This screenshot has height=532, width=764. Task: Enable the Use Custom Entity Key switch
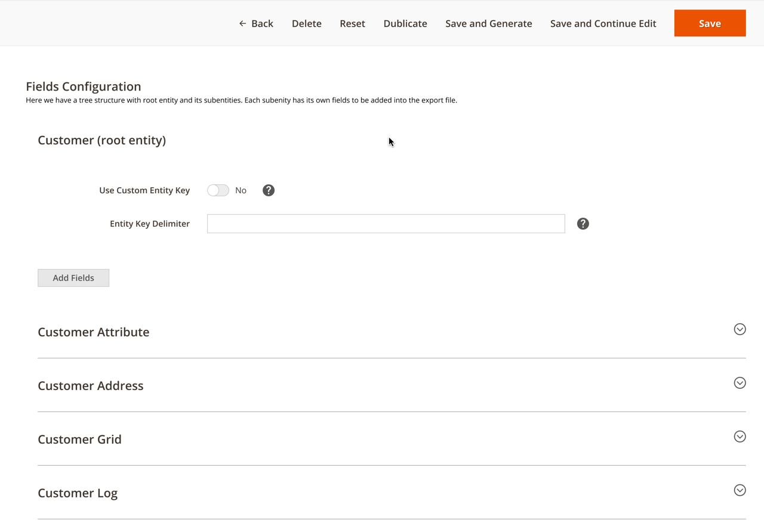pyautogui.click(x=218, y=190)
